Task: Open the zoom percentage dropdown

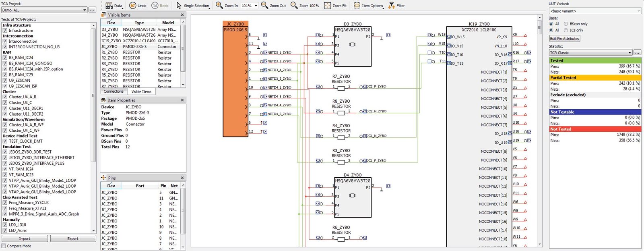Action: click(256, 6)
